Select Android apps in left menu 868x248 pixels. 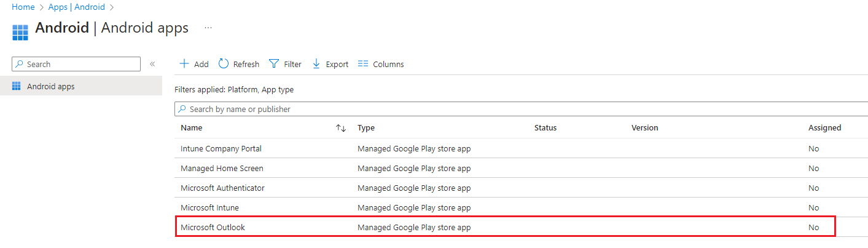[50, 87]
